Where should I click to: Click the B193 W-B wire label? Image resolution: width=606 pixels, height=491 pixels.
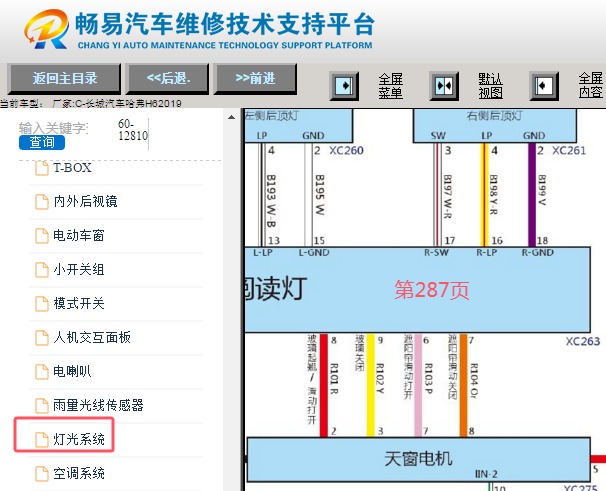click(271, 201)
